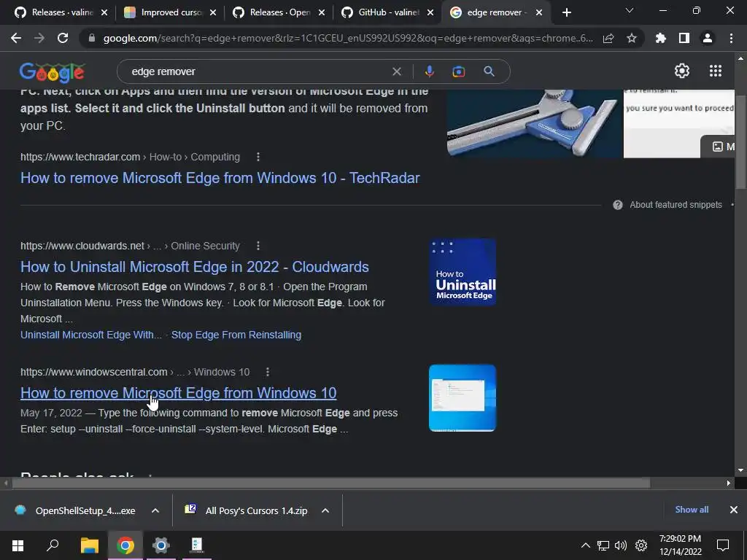The image size is (747, 560).
Task: Open options for the Windows Central result
Action: click(268, 372)
